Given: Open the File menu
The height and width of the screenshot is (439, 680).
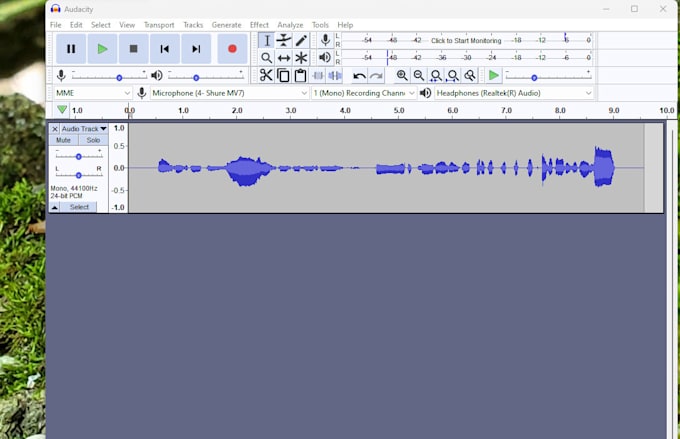Looking at the screenshot, I should coord(56,25).
